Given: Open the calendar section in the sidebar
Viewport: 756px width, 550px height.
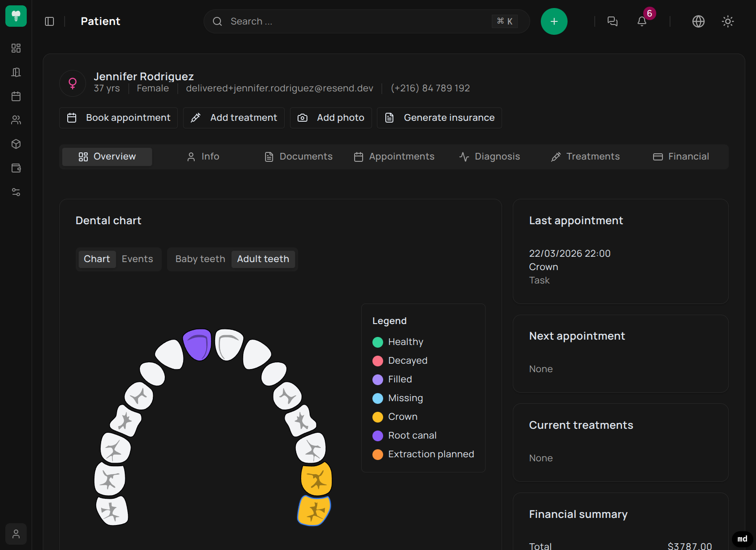Looking at the screenshot, I should click(x=16, y=96).
